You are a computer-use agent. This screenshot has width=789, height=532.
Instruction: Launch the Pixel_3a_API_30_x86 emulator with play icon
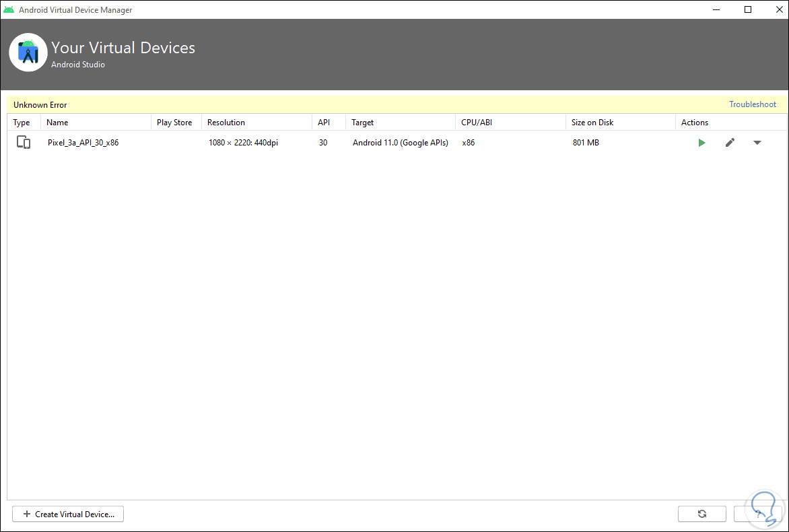point(701,143)
